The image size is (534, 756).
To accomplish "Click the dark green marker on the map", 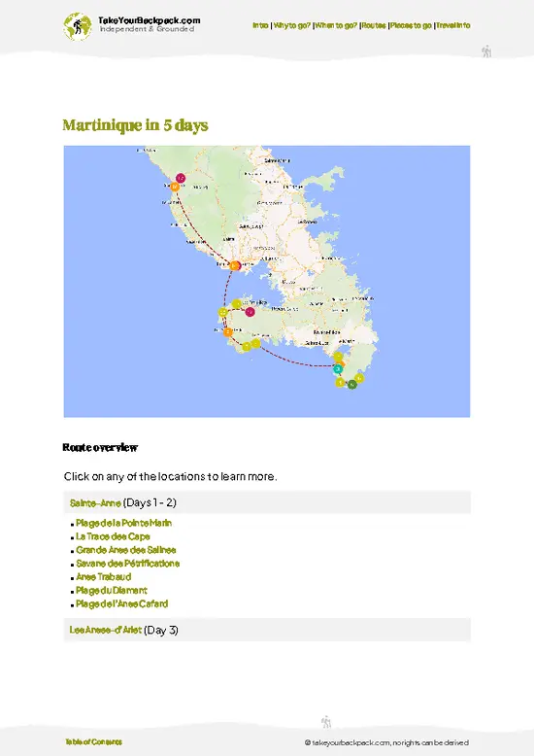I will click(352, 384).
